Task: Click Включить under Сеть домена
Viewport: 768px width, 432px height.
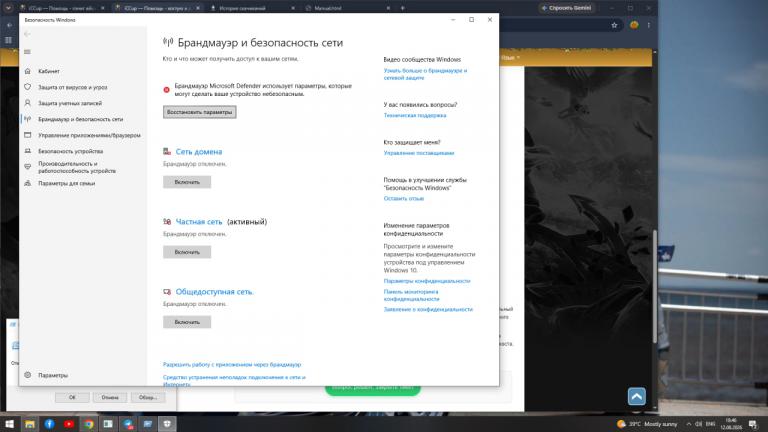Action: (x=187, y=182)
